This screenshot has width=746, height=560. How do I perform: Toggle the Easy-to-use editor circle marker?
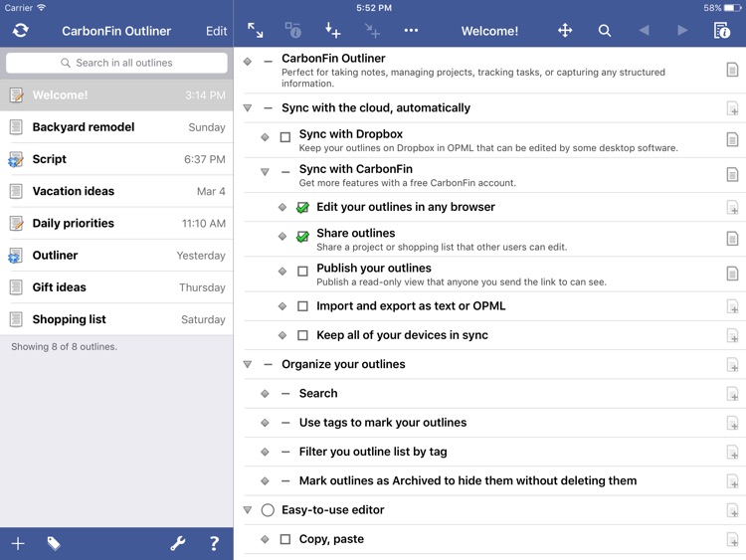[x=268, y=510]
